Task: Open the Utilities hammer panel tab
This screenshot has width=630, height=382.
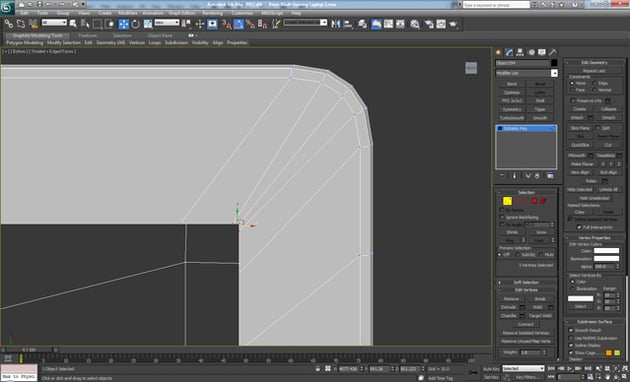Action: 553,52
